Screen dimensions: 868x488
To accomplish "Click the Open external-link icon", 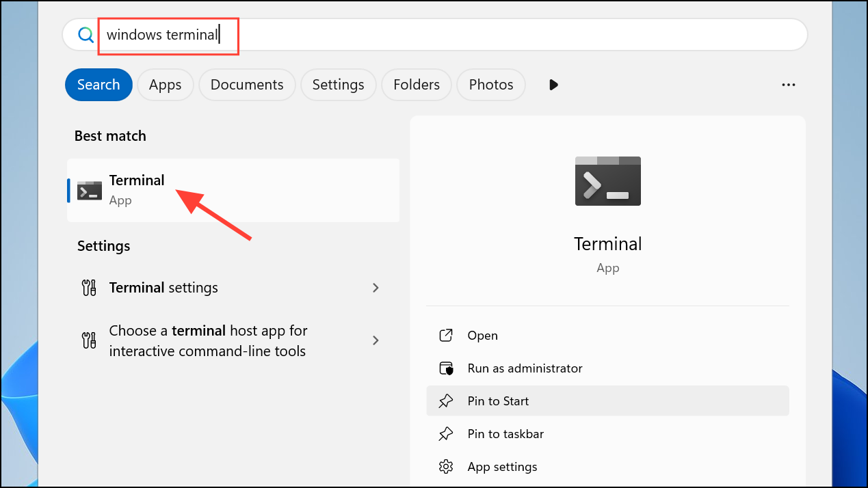I will (446, 336).
